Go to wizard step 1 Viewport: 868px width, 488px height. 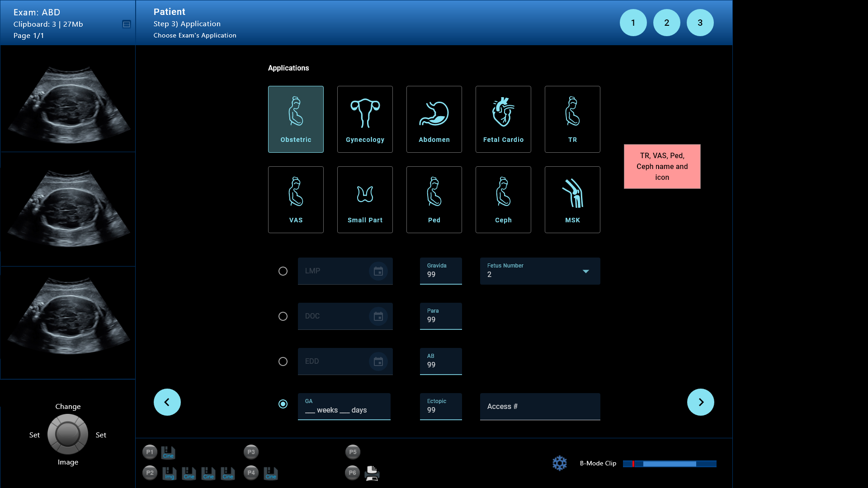point(633,23)
